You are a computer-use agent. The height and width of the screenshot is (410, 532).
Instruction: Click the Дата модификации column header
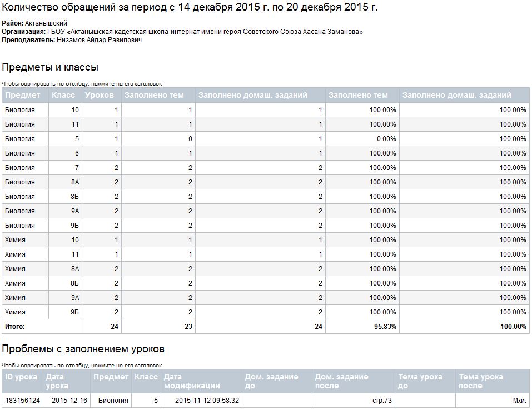click(192, 381)
